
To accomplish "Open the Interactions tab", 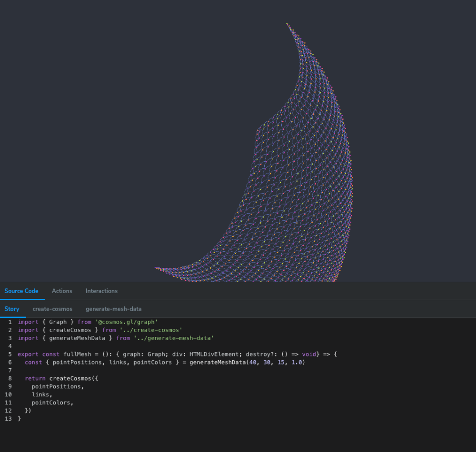I will pyautogui.click(x=101, y=291).
